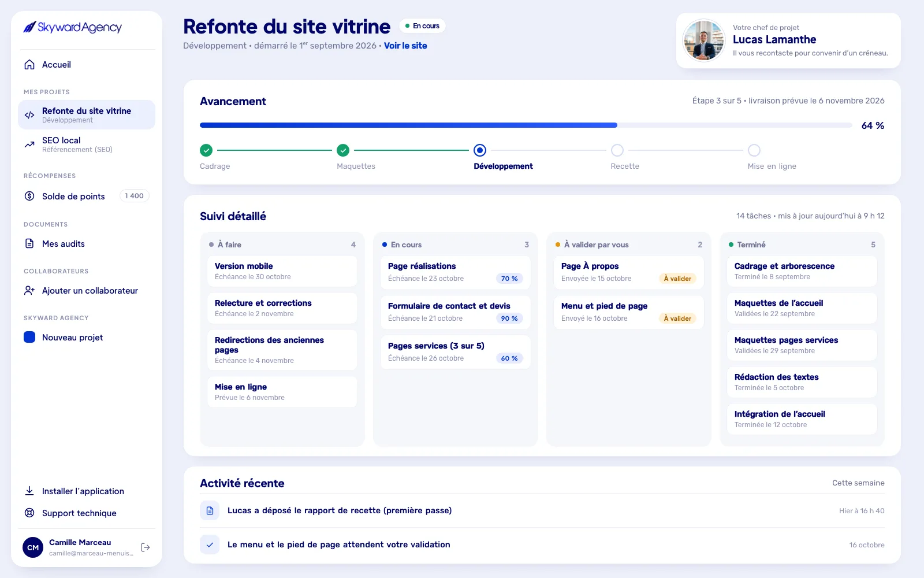Click the file icon on rapport de recette activity
This screenshot has height=578, width=924.
[210, 510]
